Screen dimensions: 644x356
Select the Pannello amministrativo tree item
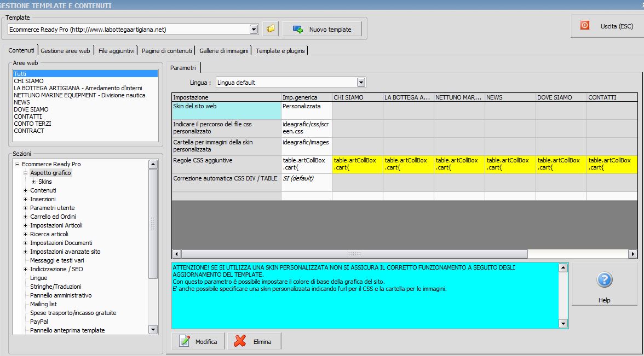coord(61,295)
